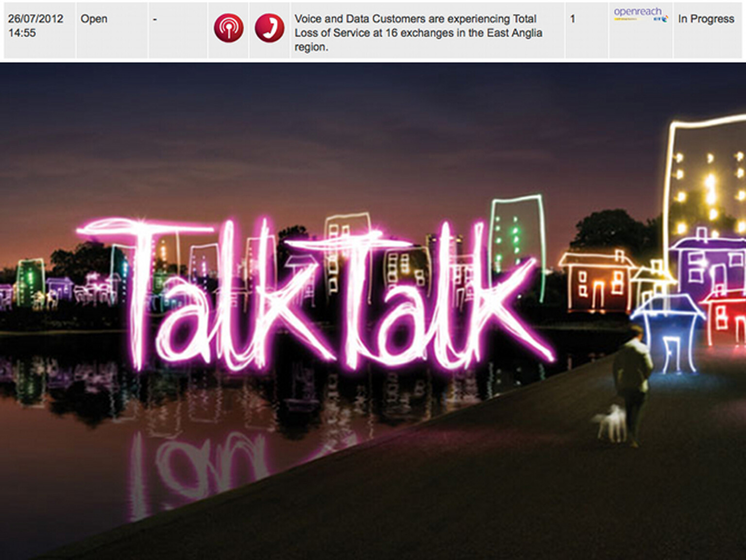Click the "In Progress" status text

pyautogui.click(x=706, y=19)
